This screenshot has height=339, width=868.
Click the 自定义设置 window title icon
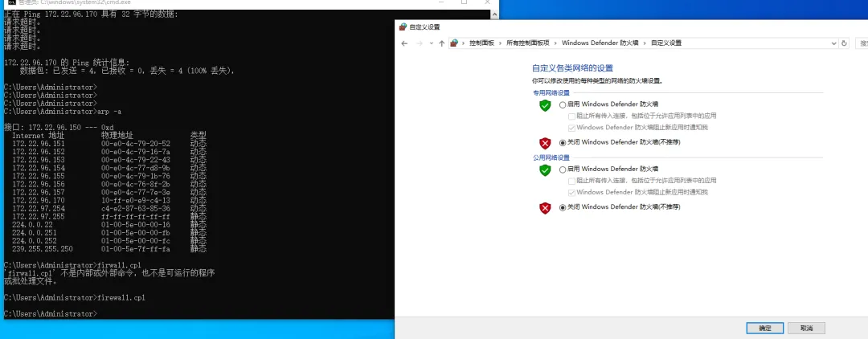[403, 27]
